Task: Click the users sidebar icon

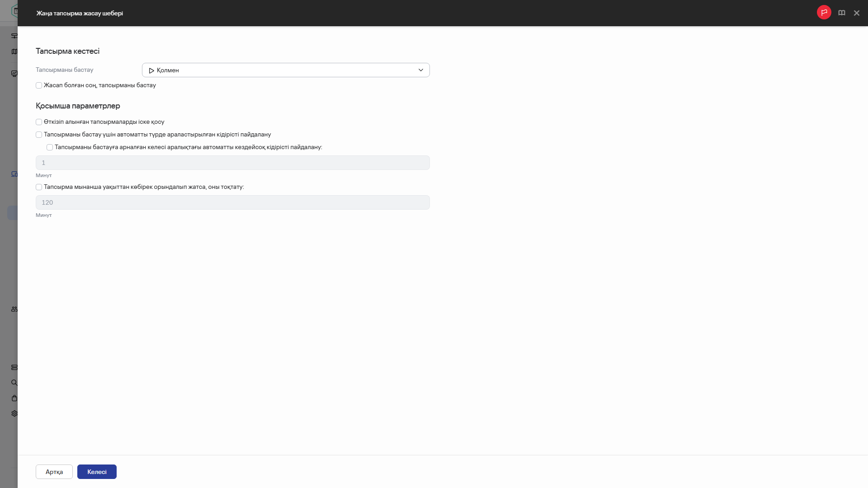Action: click(x=14, y=309)
